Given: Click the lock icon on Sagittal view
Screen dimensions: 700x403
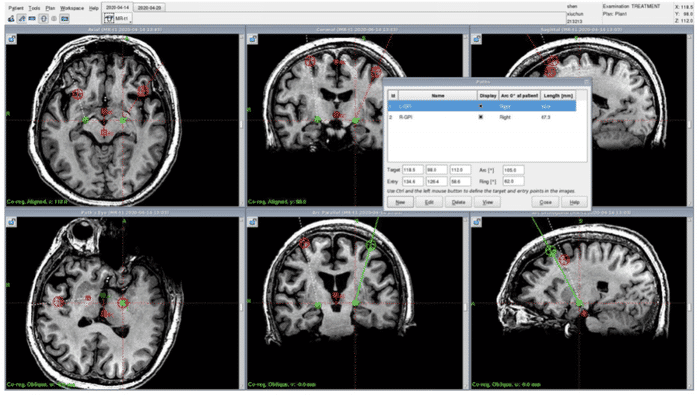Looking at the screenshot, I should 475,40.
